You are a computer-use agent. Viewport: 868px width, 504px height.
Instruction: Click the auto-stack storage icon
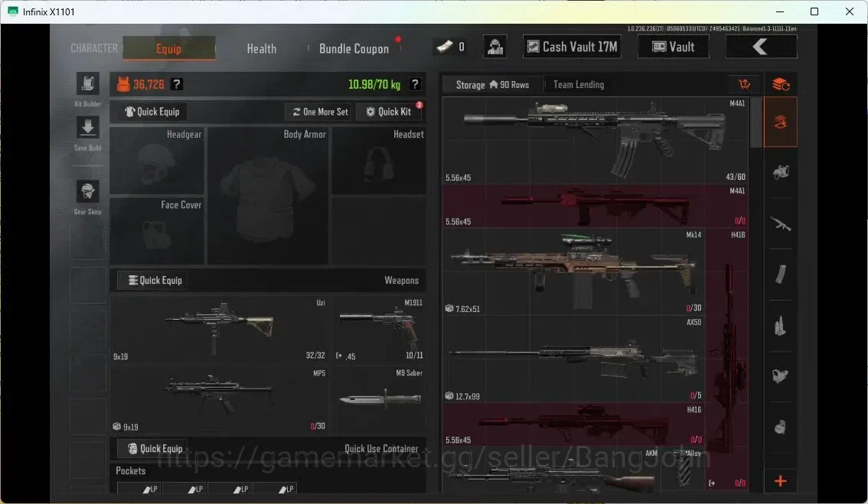pos(781,84)
